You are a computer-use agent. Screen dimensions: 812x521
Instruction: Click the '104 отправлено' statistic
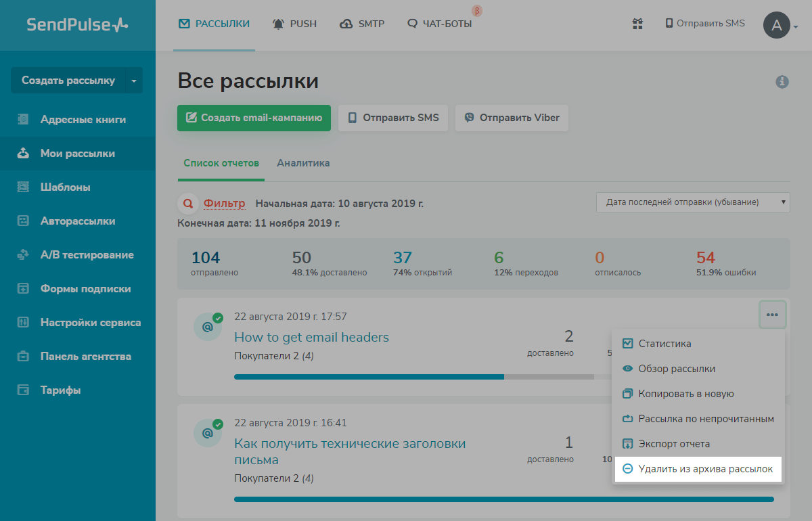coord(215,264)
